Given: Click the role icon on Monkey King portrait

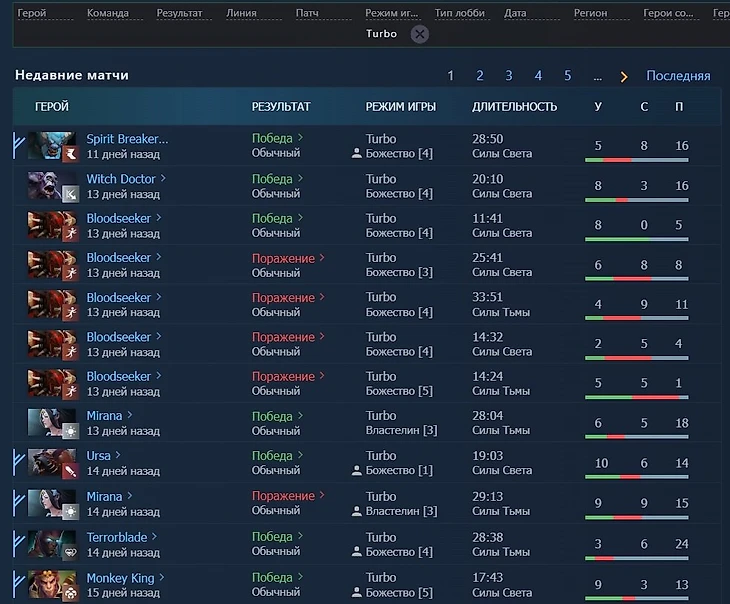Looking at the screenshot, I should coord(70,592).
